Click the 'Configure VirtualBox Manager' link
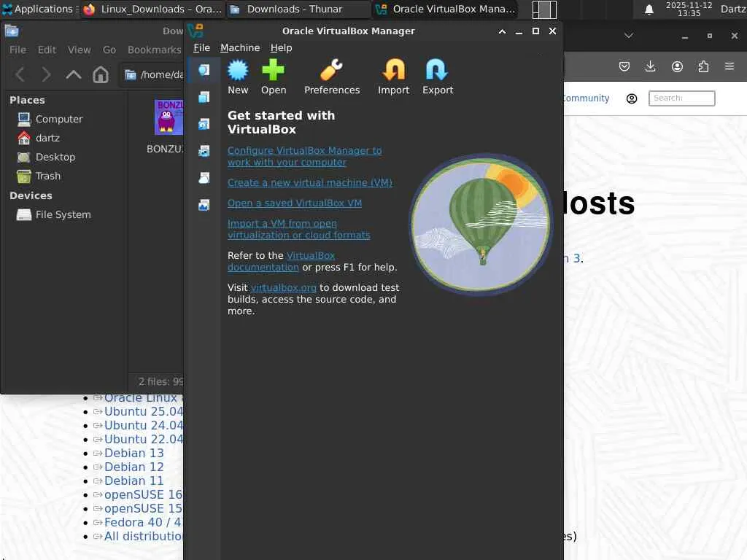The image size is (747, 560). tap(304, 156)
